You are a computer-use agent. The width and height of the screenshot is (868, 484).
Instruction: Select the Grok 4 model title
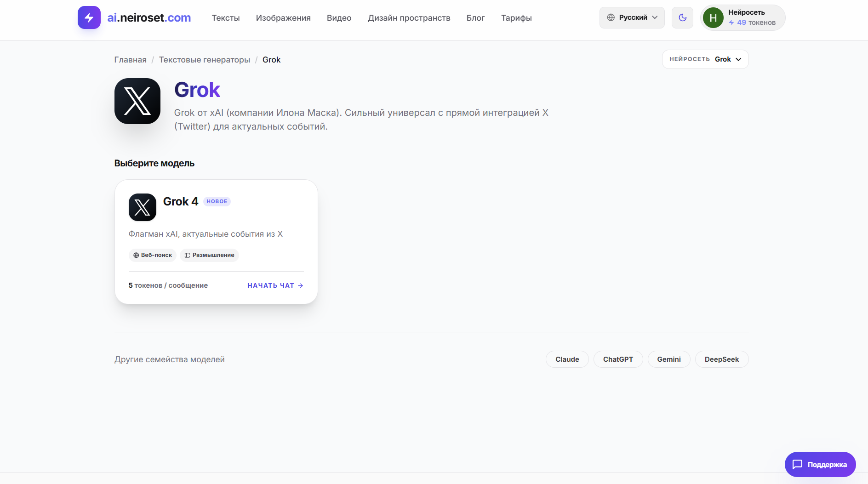(x=181, y=201)
